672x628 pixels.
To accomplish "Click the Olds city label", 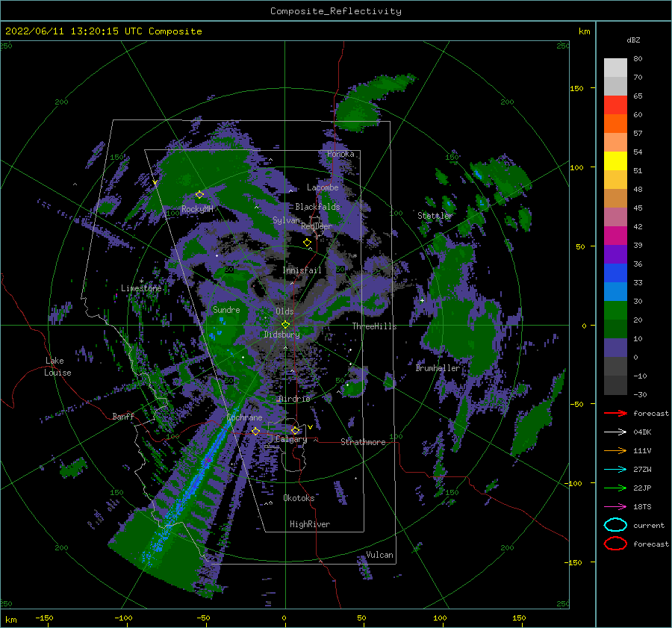I will tap(284, 311).
